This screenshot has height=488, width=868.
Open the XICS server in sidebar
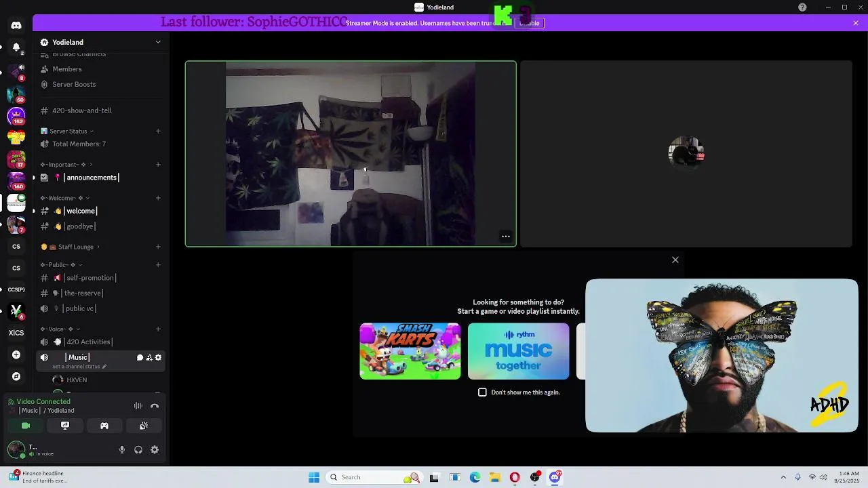[16, 333]
